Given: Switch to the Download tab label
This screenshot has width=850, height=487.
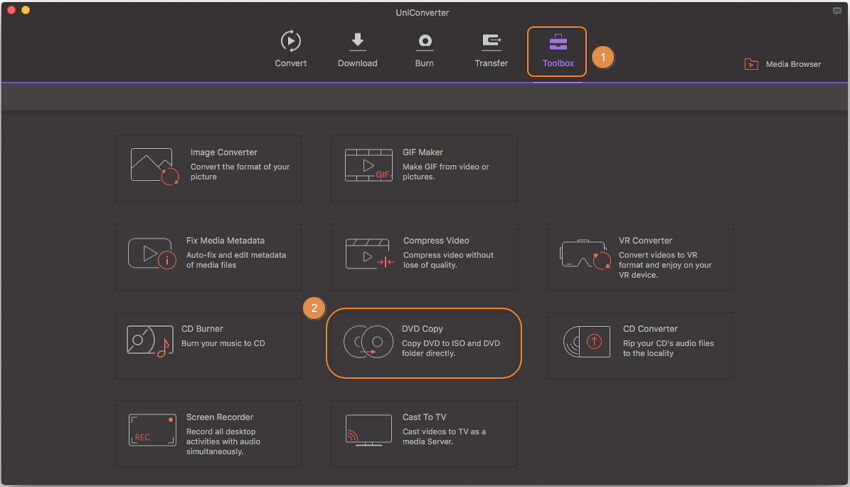Looking at the screenshot, I should 357,63.
